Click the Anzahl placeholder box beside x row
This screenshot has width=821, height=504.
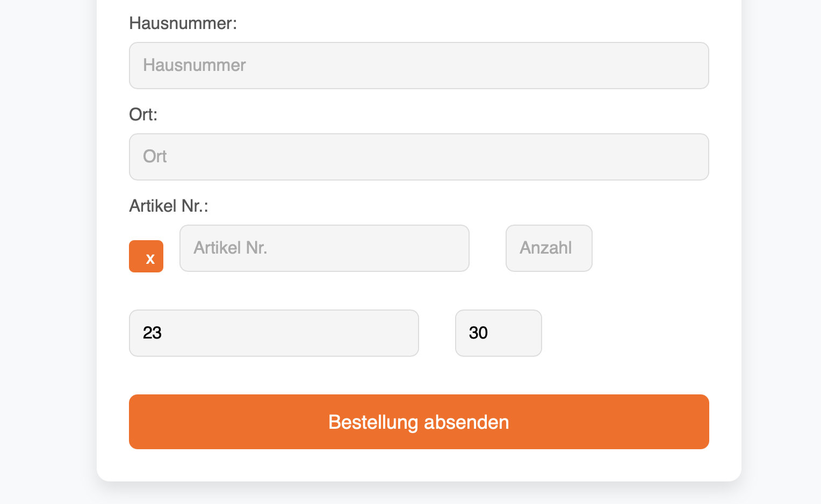[x=549, y=248]
